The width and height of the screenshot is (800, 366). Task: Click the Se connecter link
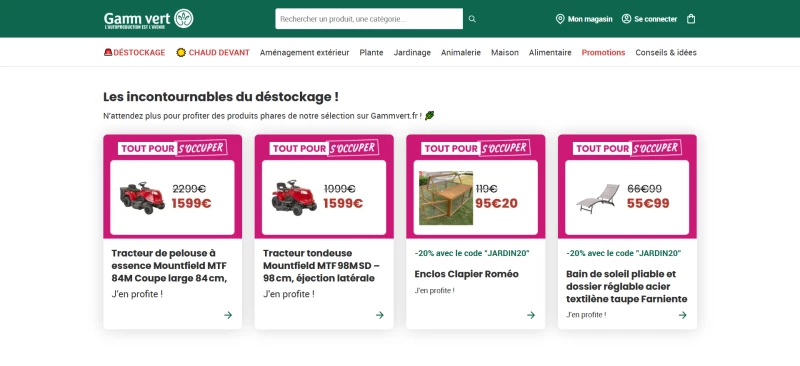coord(656,19)
